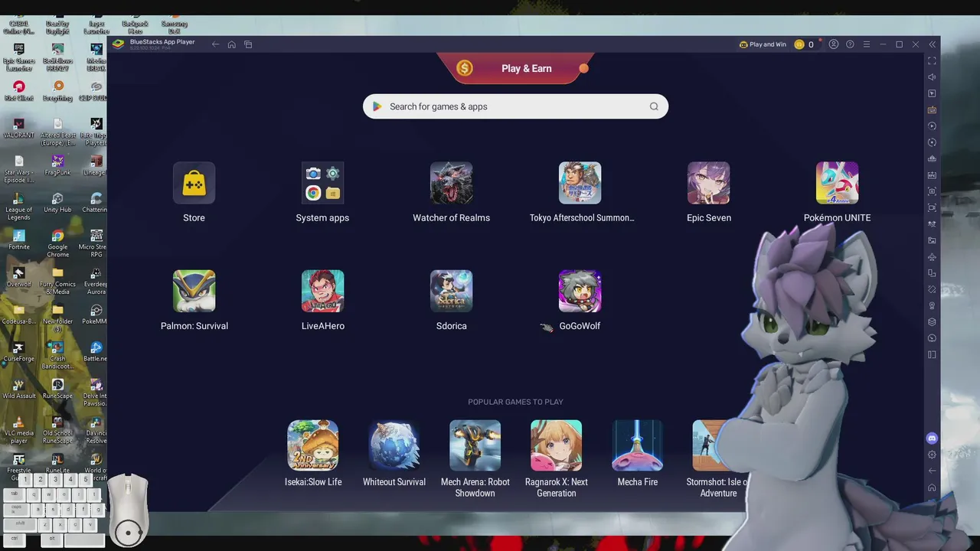The image size is (980, 551).
Task: Select Overwolf desktop shortcut
Action: [x=19, y=277]
